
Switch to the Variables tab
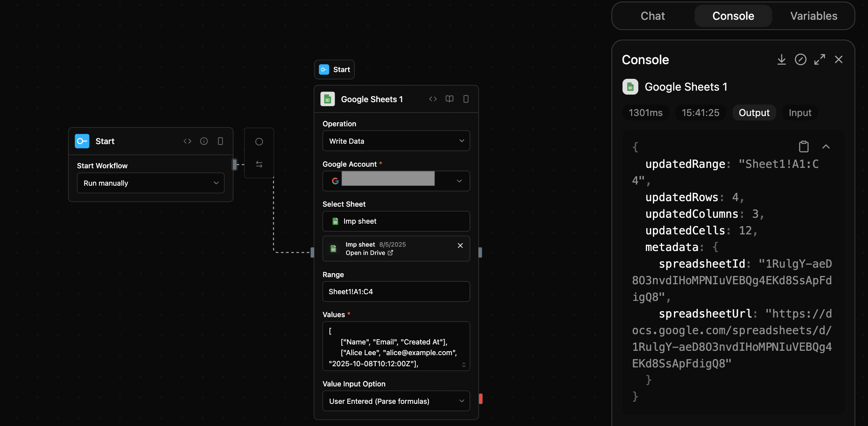pos(813,16)
